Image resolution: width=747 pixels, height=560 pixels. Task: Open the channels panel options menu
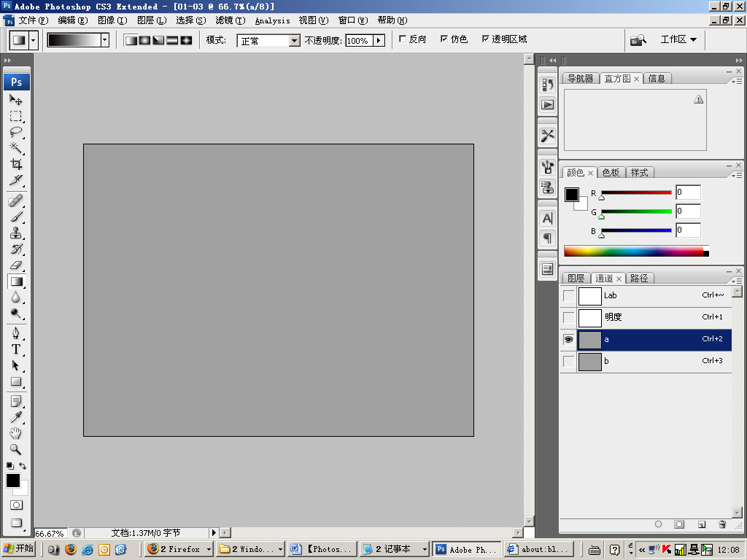(737, 281)
